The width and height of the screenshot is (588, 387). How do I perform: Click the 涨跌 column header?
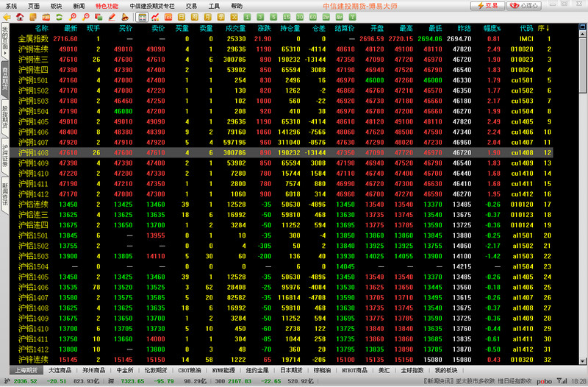[262, 28]
